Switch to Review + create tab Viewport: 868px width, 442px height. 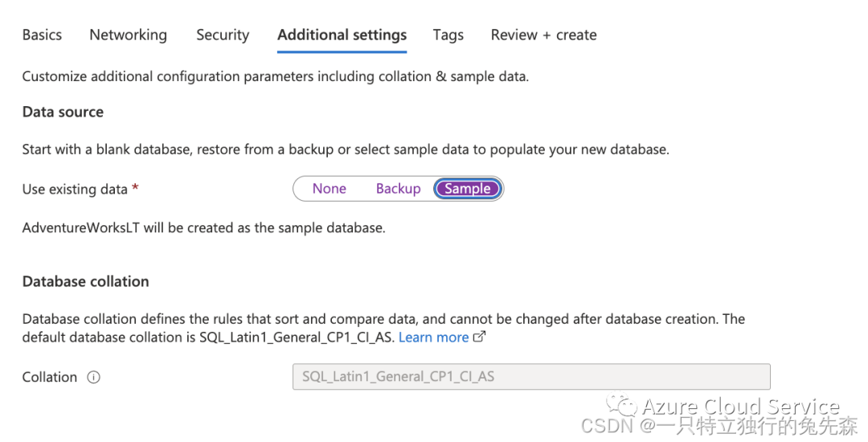[x=543, y=35]
